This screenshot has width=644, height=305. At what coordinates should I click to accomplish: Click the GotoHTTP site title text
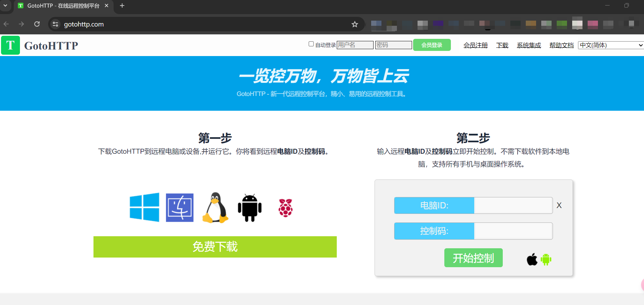[x=51, y=46]
